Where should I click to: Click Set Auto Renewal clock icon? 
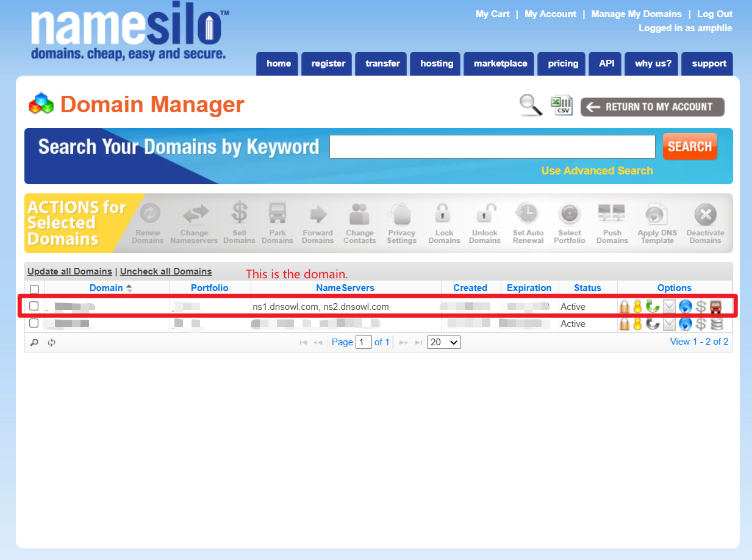click(x=527, y=214)
